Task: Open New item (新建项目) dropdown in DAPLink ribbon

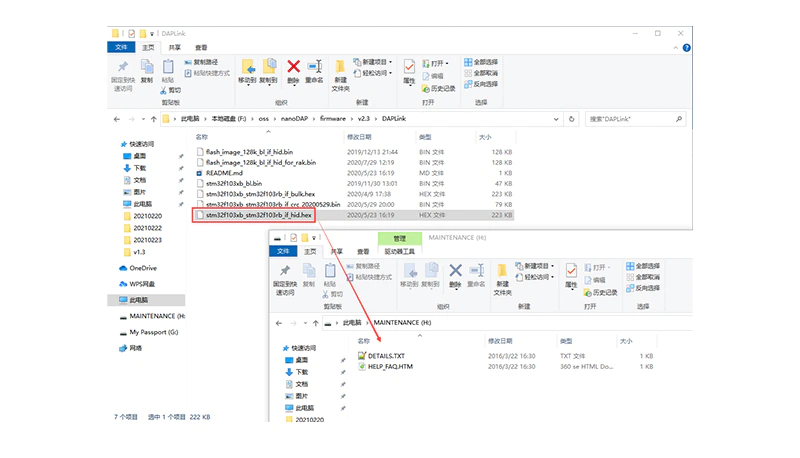Action: coord(373,62)
